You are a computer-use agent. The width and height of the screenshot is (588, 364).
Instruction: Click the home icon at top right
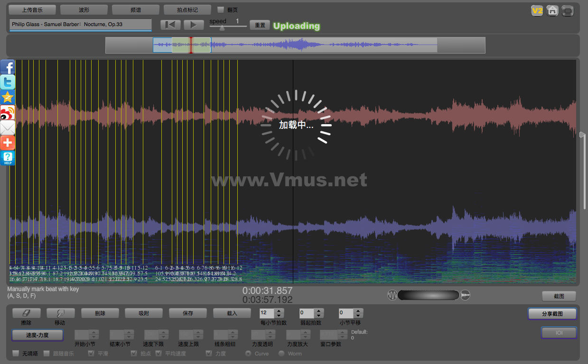click(552, 10)
